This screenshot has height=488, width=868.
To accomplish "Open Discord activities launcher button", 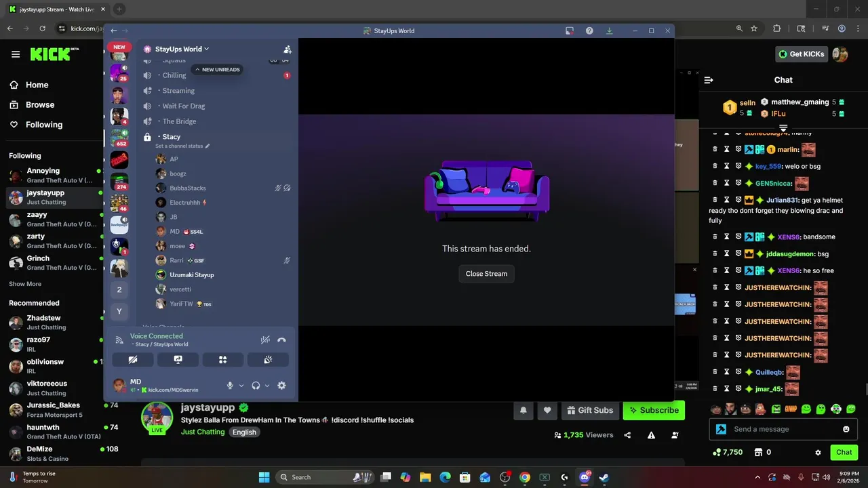I will (x=222, y=360).
